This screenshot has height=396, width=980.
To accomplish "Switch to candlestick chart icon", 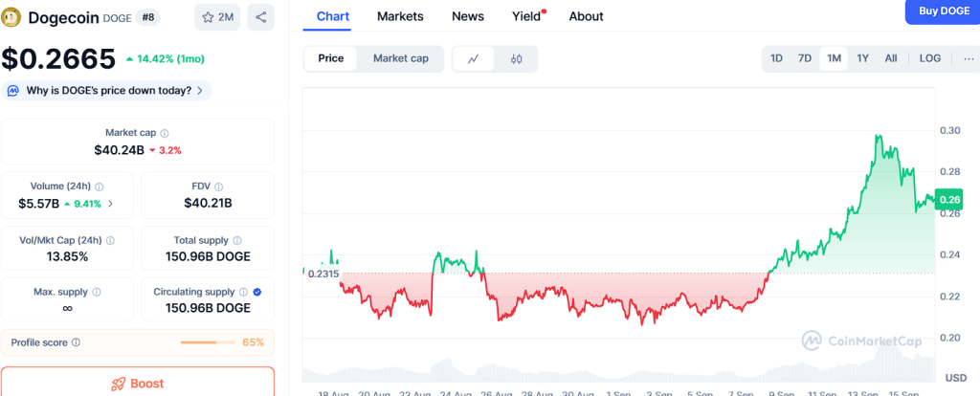I will click(517, 58).
